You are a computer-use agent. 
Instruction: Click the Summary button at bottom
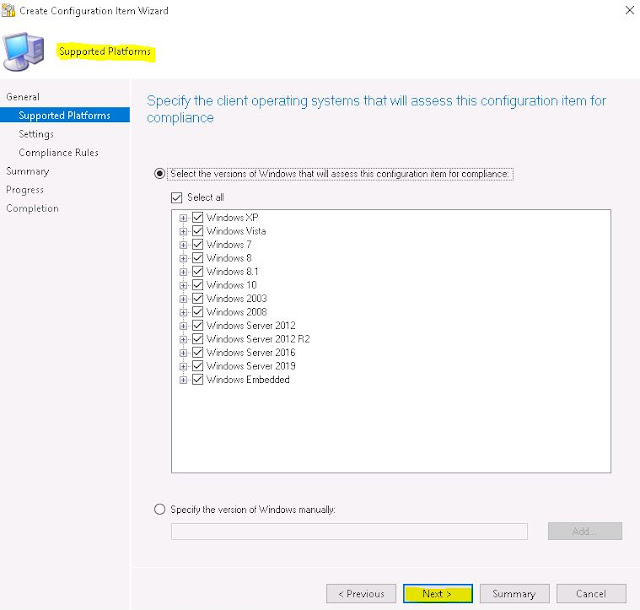(x=514, y=593)
